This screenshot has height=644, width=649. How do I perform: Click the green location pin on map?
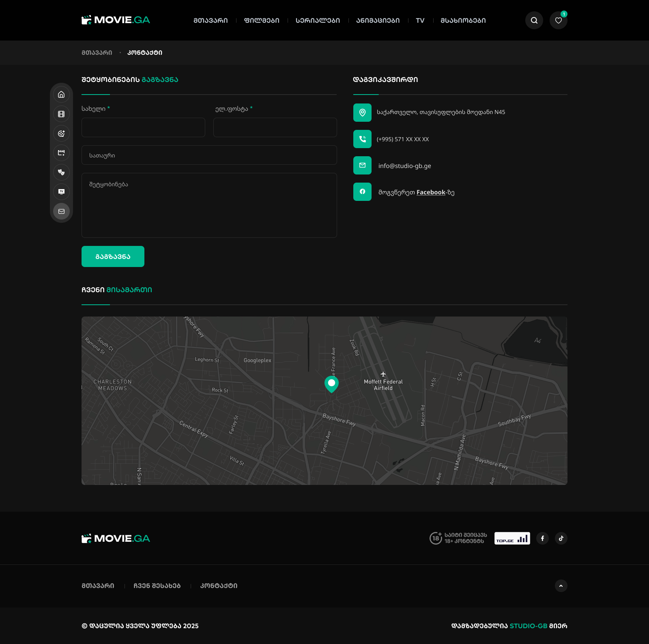(x=331, y=383)
